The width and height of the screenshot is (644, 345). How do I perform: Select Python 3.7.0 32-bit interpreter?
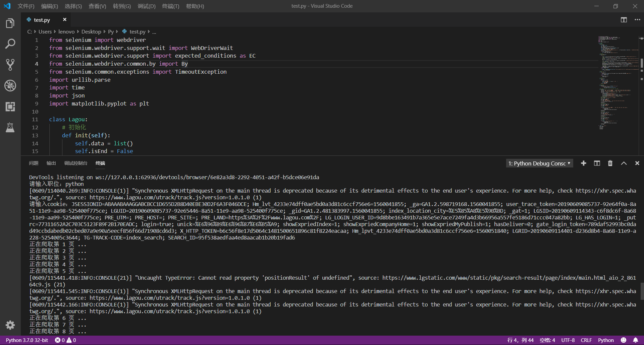pos(27,340)
